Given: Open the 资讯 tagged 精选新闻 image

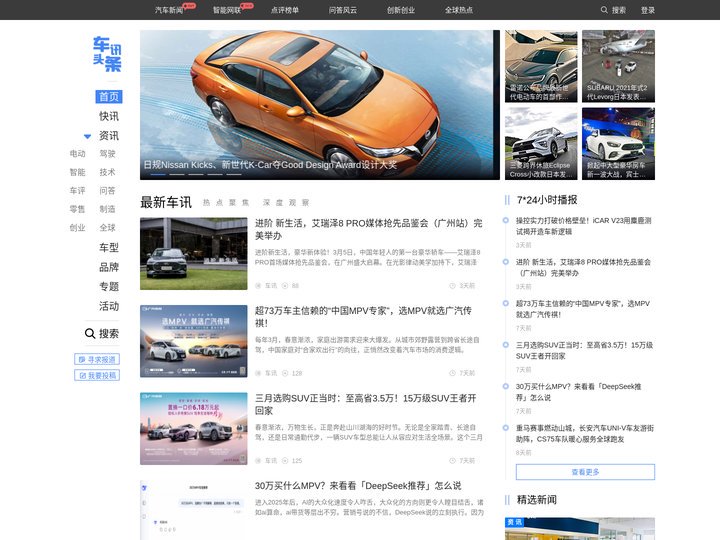Looking at the screenshot, I should coord(580,529).
